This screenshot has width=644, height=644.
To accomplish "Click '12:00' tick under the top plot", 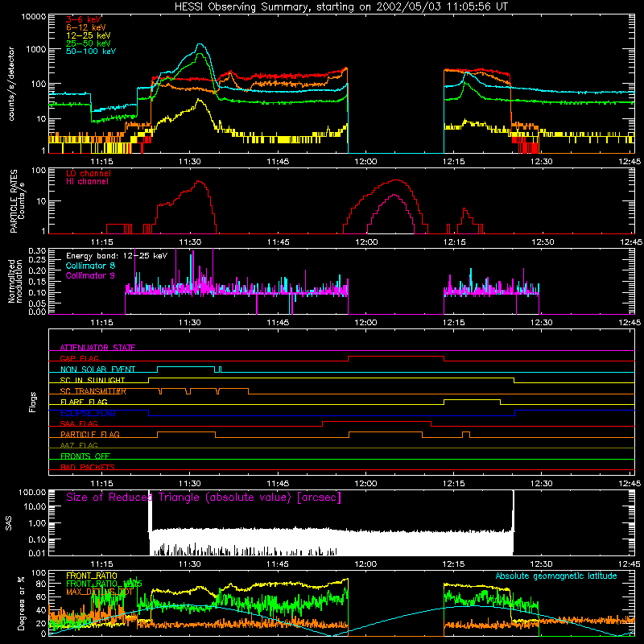I will coord(365,162).
